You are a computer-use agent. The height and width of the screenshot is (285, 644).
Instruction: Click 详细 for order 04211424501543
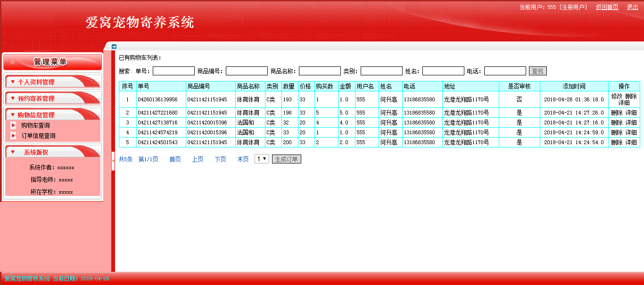point(631,142)
